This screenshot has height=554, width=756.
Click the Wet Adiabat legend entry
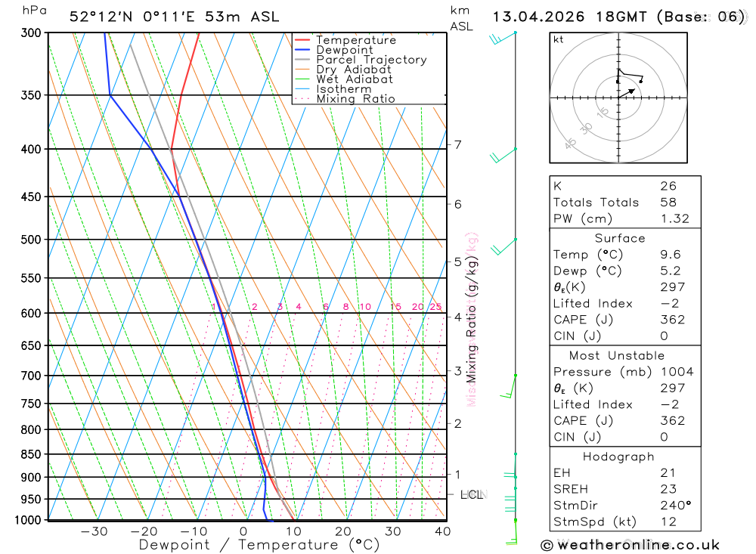pyautogui.click(x=355, y=79)
